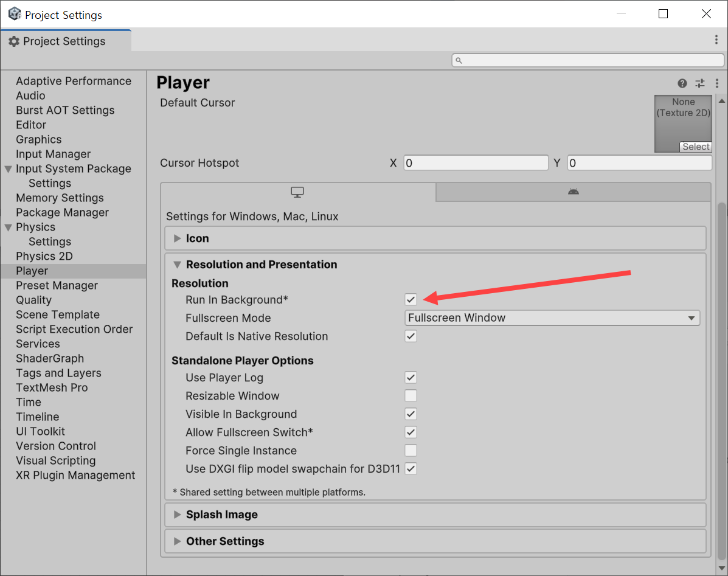Open UI Toolkit settings
This screenshot has height=576, width=728.
pos(40,432)
